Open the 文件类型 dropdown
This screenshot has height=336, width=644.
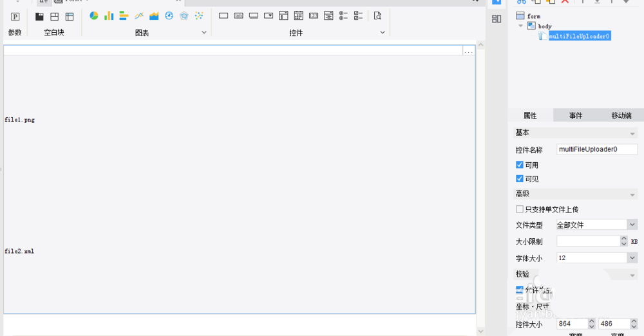pos(632,225)
